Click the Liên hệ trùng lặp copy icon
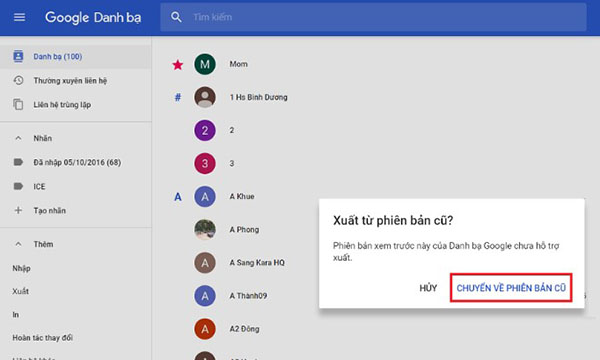The width and height of the screenshot is (600, 360). pos(18,104)
